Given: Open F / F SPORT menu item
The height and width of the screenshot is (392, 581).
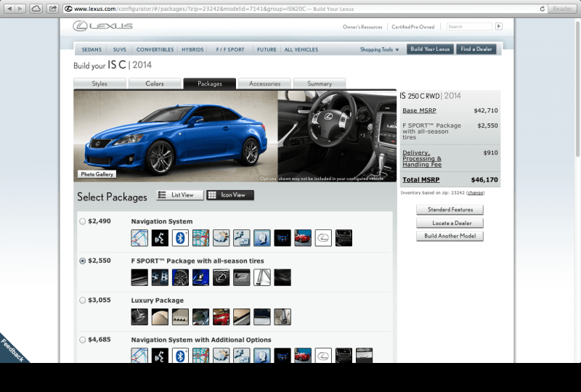Looking at the screenshot, I should tap(230, 49).
